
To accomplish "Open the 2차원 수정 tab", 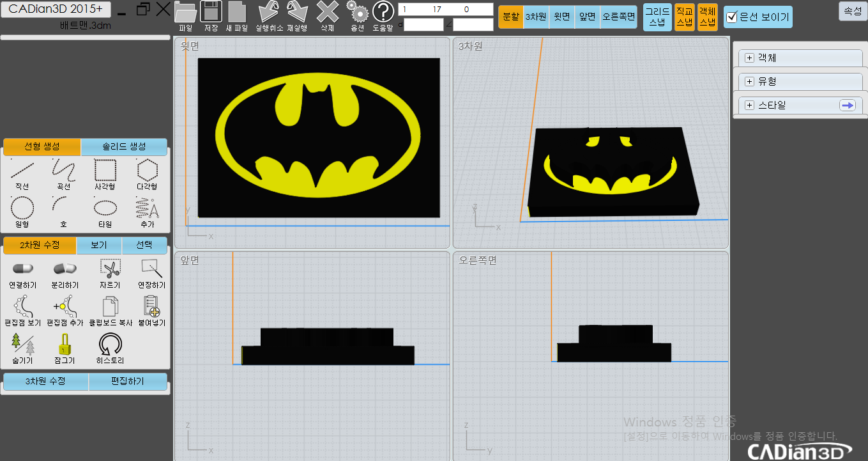I will pos(40,246).
